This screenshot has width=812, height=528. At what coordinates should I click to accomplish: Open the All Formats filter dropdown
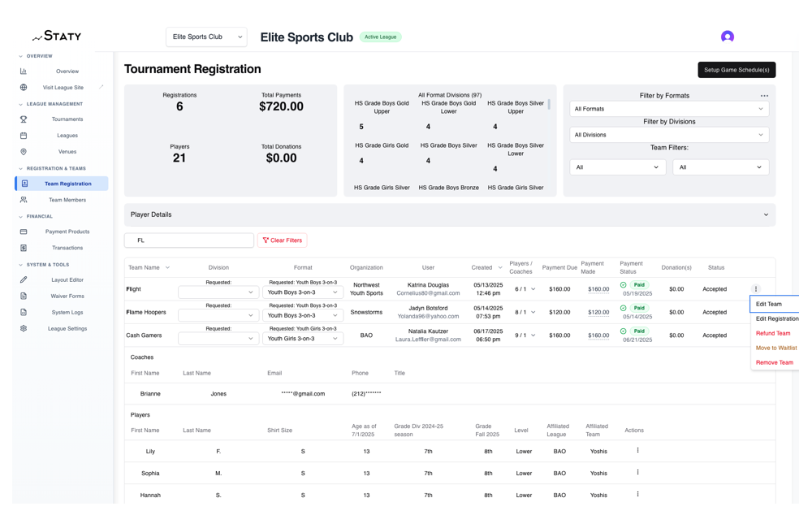tap(668, 109)
